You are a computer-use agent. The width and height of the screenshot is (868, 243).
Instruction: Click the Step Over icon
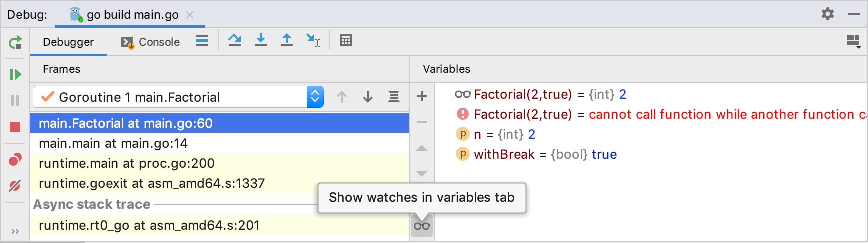(x=234, y=40)
